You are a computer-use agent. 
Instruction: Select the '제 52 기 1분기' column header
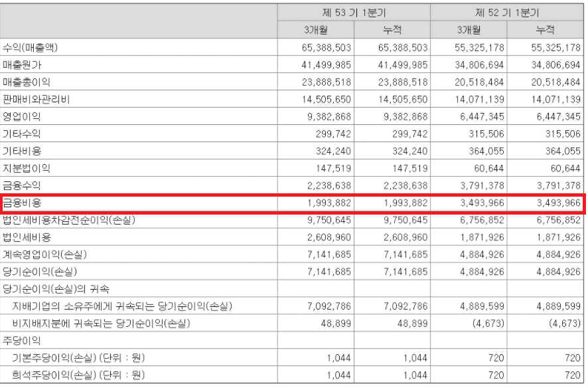[x=506, y=13]
